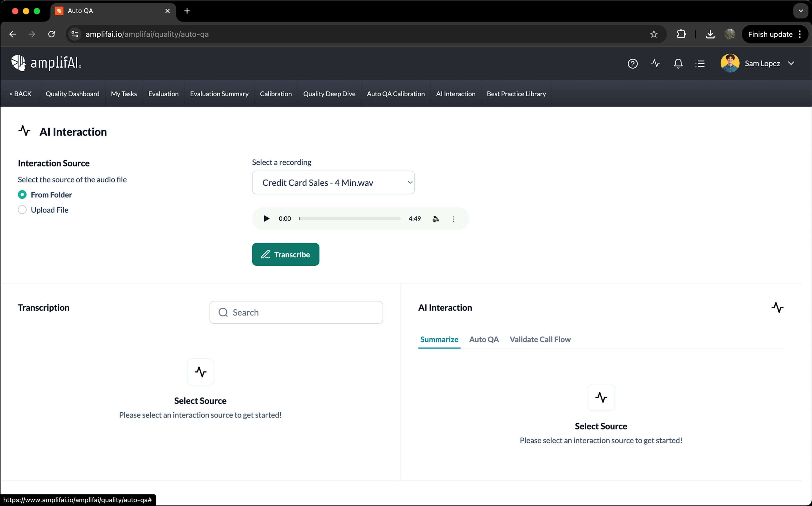The image size is (812, 506).
Task: Open Quality Dashboard menu item
Action: pos(73,94)
